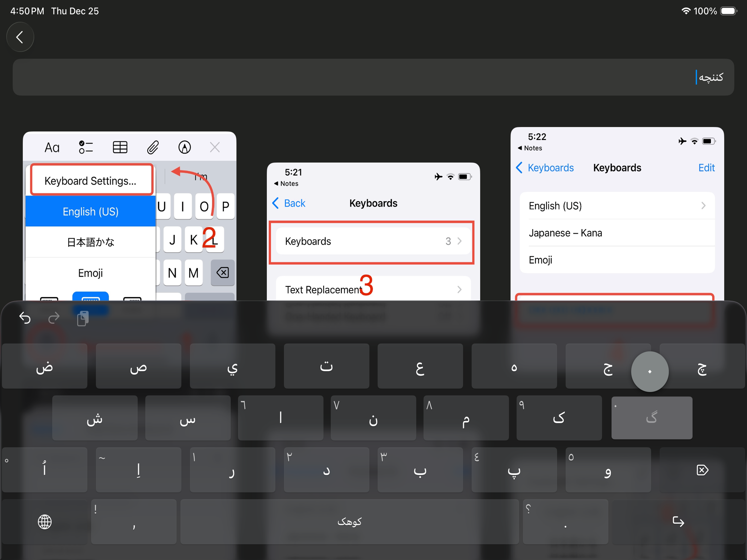Tap the ي key
The image size is (747, 560).
[232, 366]
